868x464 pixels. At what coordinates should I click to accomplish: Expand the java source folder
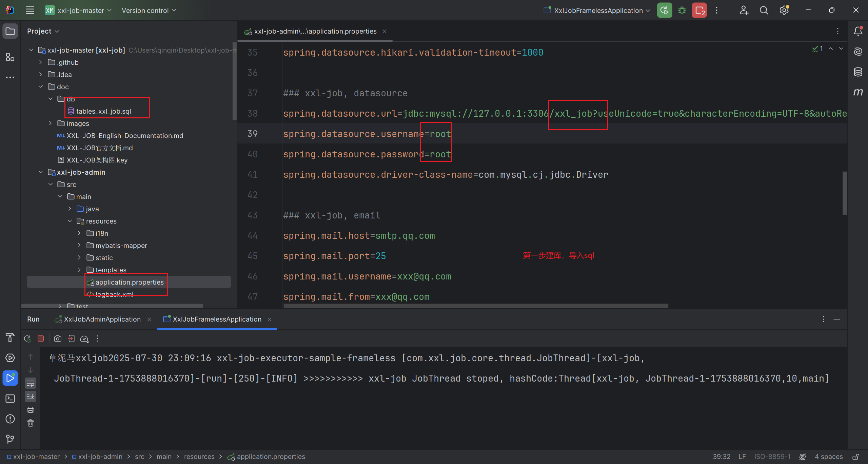click(x=70, y=209)
